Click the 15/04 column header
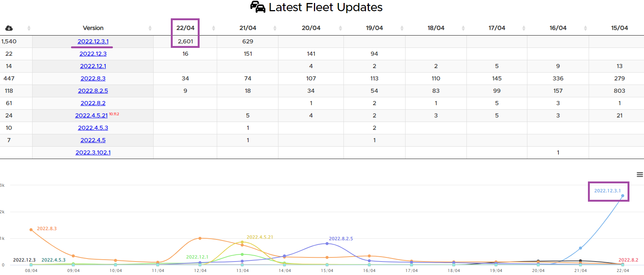This screenshot has width=644, height=275. [619, 28]
